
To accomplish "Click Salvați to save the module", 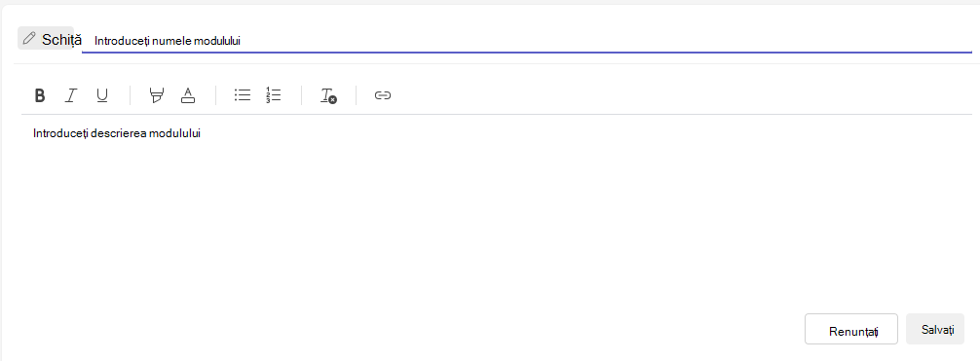I will 935,329.
